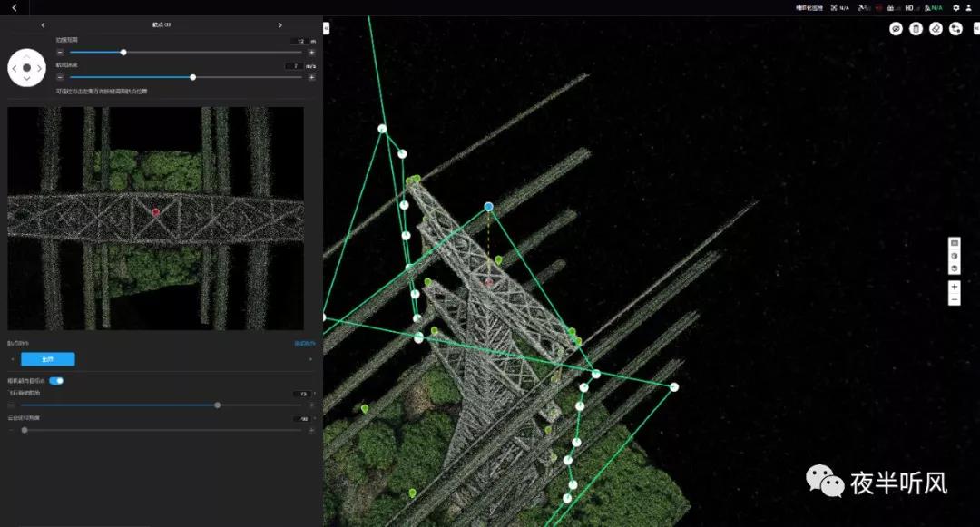Select the eraser tool on the map toolbar
The width and height of the screenshot is (980, 527).
pos(936,29)
